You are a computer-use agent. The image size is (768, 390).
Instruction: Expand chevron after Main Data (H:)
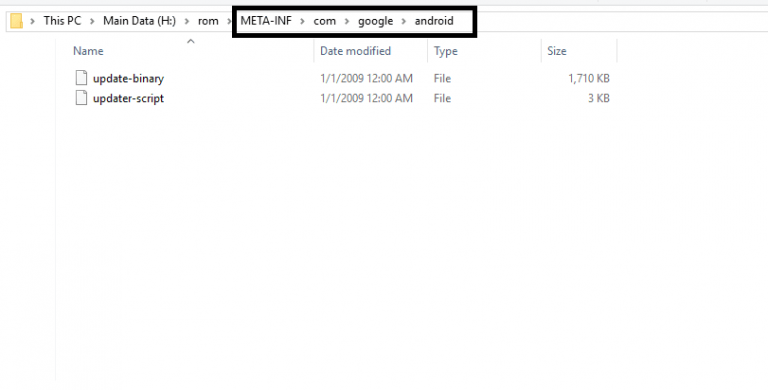point(187,21)
